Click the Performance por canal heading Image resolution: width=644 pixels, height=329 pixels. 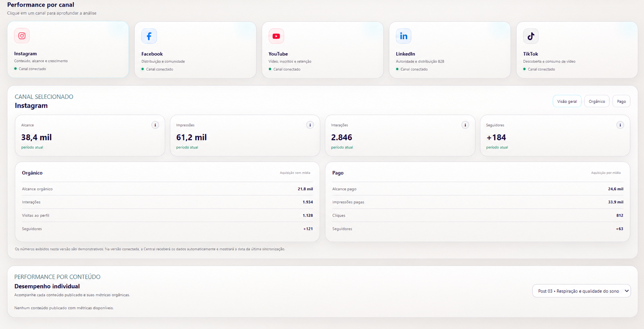[x=41, y=5]
